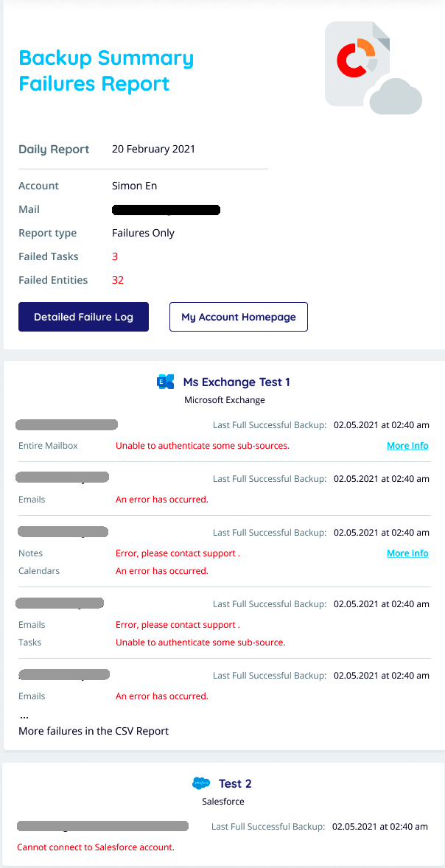445x868 pixels.
Task: Select the Ms Exchange Test 1 heading
Action: [x=236, y=382]
